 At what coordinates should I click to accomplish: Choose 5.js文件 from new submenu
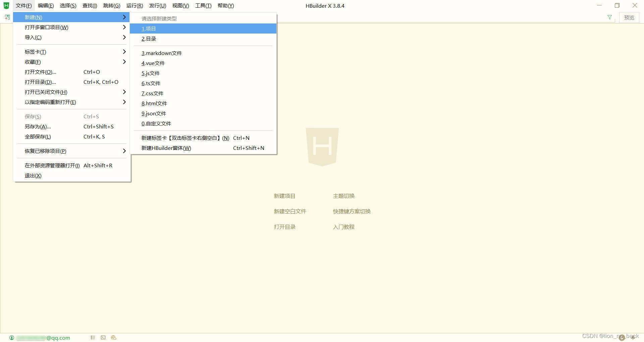(203, 73)
